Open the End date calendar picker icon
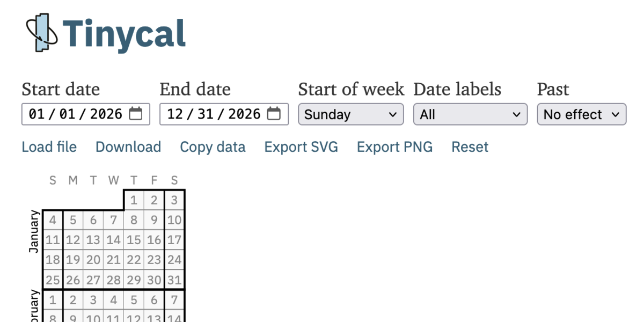The width and height of the screenshot is (644, 322). 274,114
